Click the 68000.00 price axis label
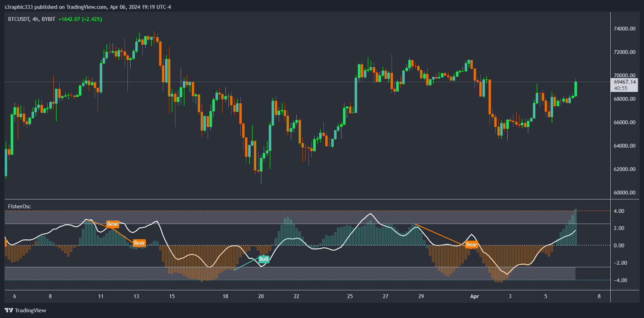Screen dimensions: 644x318 click(x=625, y=99)
